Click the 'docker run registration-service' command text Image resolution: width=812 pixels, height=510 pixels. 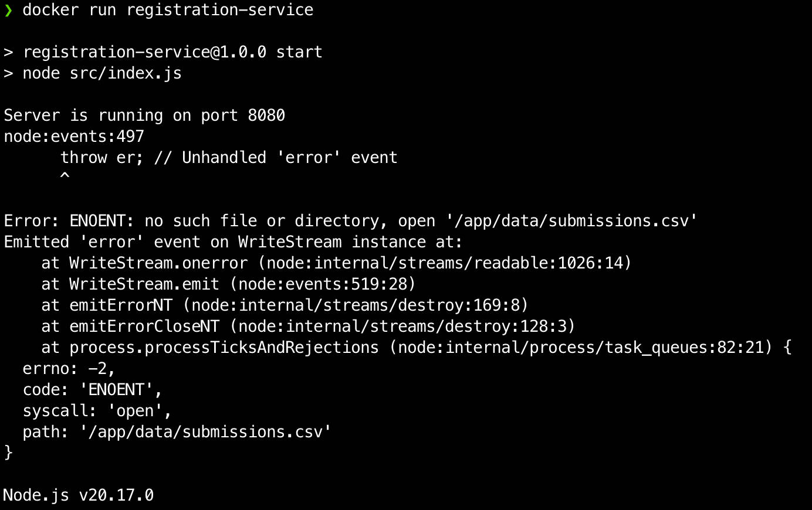[x=168, y=10]
